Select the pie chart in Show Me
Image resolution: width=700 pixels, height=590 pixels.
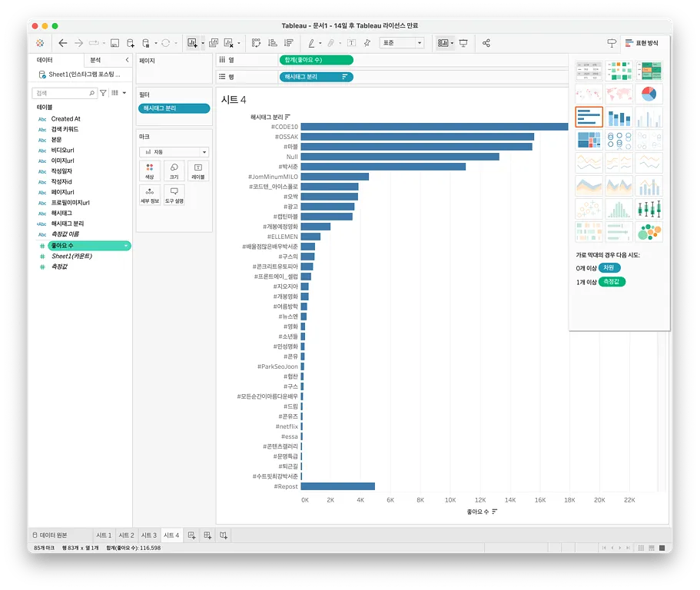(649, 94)
